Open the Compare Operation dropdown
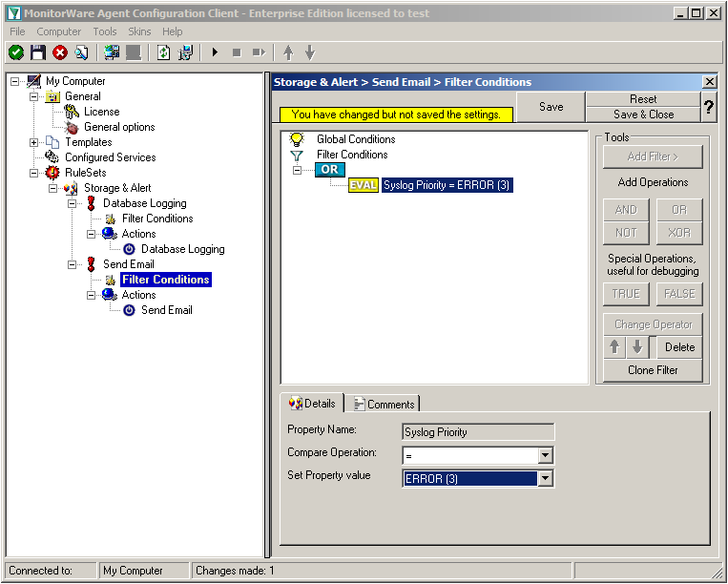 (546, 455)
